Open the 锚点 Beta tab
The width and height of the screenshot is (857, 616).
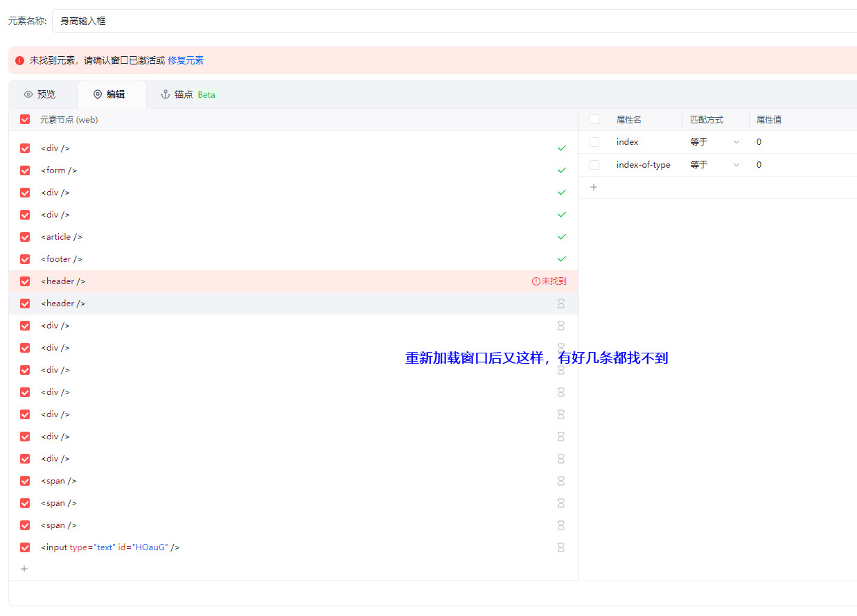[x=188, y=94]
